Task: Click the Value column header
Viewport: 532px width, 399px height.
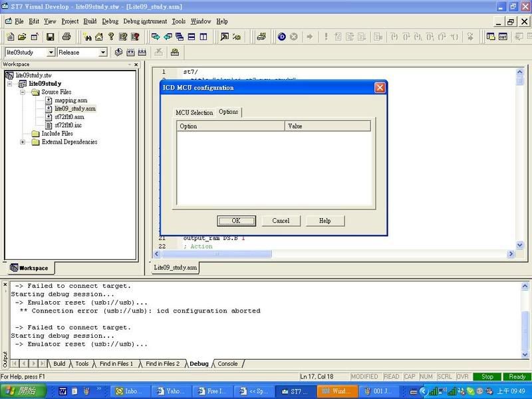Action: [327, 126]
